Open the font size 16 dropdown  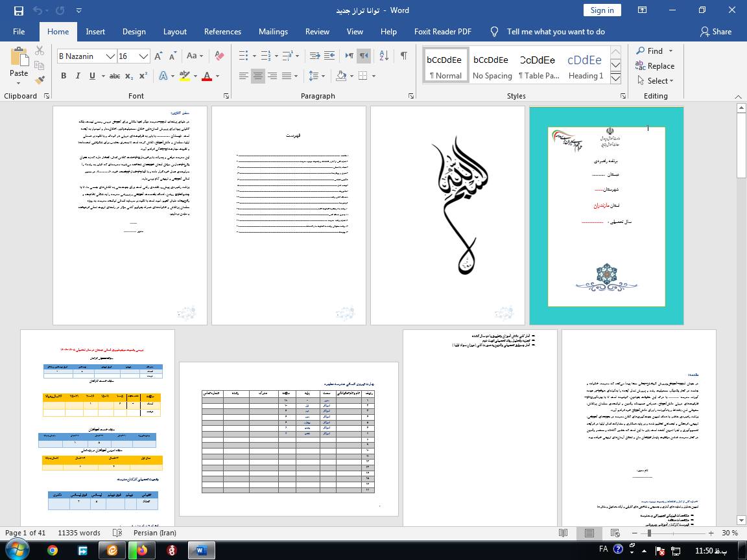[143, 56]
